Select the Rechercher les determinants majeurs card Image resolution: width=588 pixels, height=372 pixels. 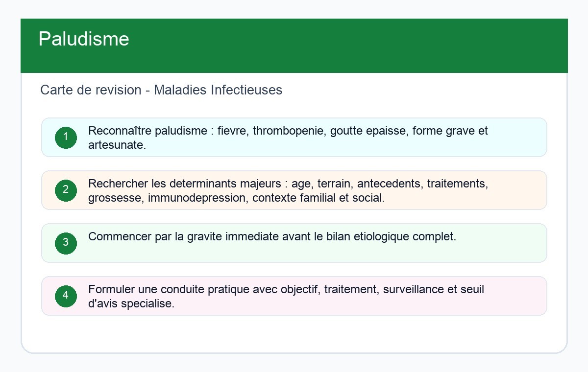294,190
